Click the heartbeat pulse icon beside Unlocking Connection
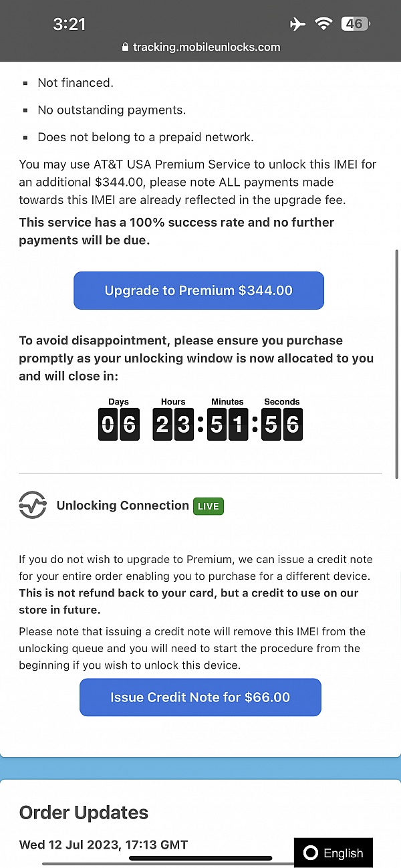This screenshot has width=401, height=868. click(x=33, y=505)
